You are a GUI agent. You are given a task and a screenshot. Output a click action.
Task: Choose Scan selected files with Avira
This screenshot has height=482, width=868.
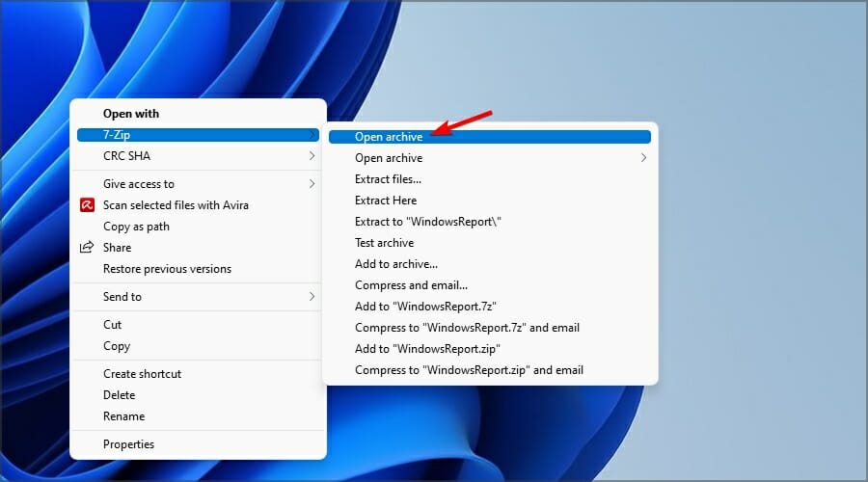coord(198,205)
